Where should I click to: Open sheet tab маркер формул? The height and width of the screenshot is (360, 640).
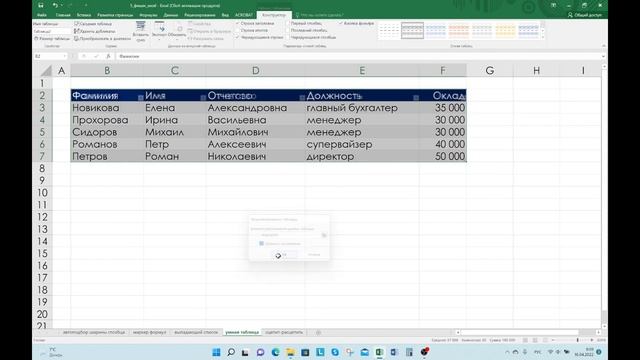(149, 332)
